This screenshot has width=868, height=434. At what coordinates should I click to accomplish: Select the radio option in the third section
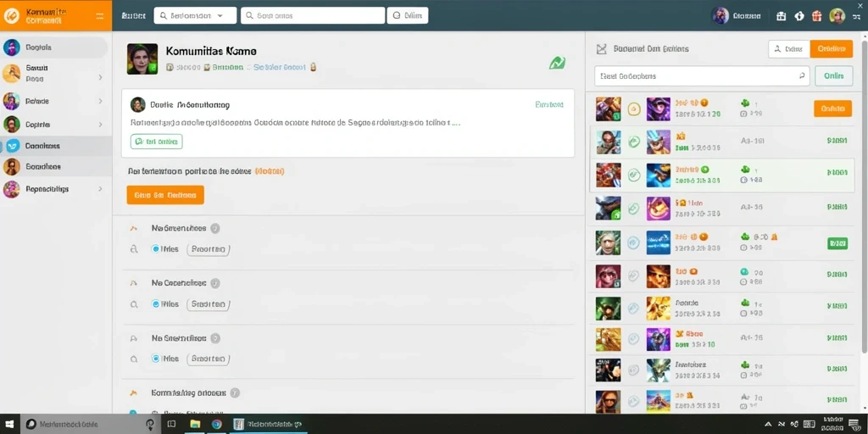point(156,359)
